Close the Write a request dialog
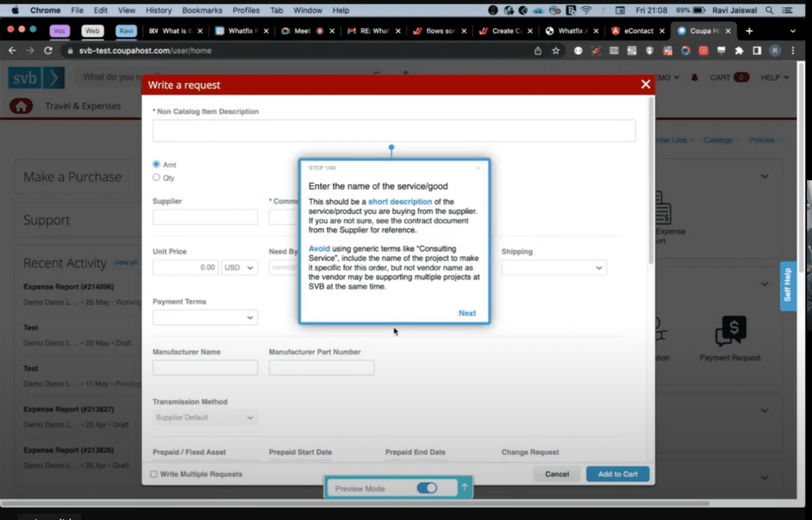The height and width of the screenshot is (520, 812). point(645,84)
